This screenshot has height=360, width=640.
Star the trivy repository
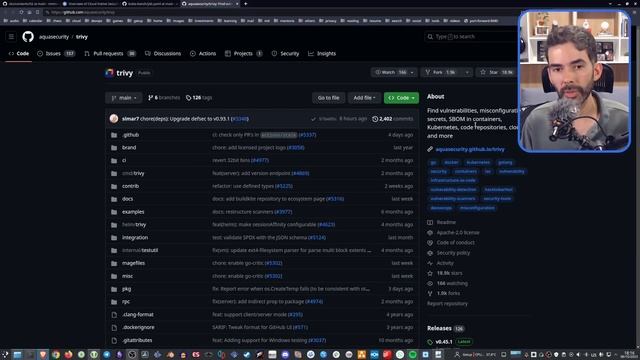point(497,72)
